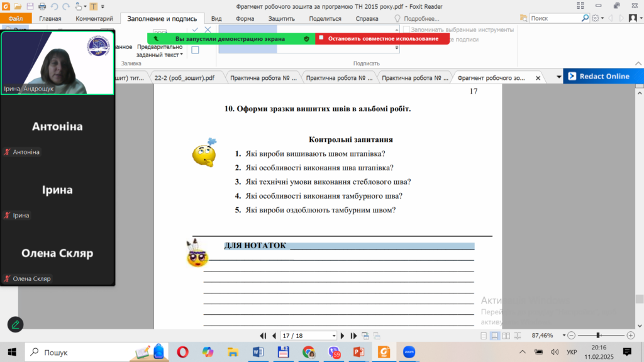Go to the previous page
The width and height of the screenshot is (644, 362).
point(274,336)
